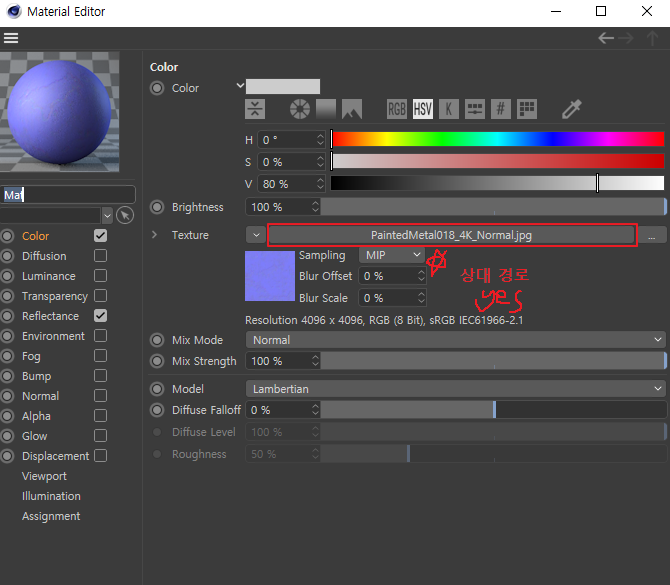The width and height of the screenshot is (670, 585).
Task: Open color swatches grid
Action: (527, 109)
